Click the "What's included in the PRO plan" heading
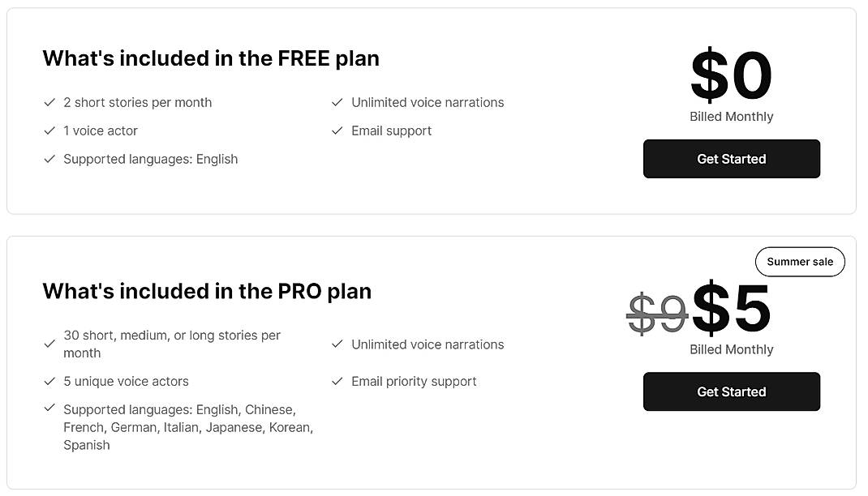Image resolution: width=868 pixels, height=496 pixels. [x=207, y=291]
